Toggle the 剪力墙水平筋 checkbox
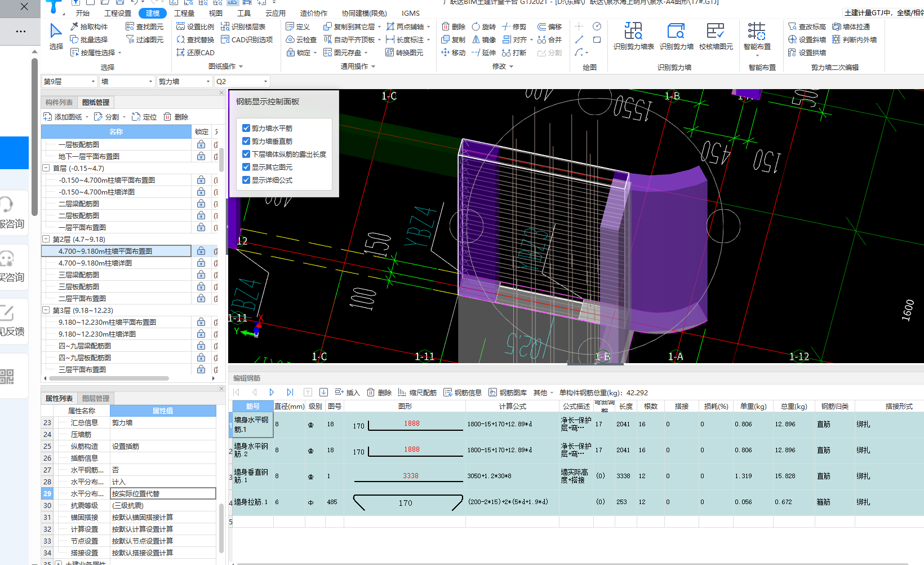 click(246, 128)
